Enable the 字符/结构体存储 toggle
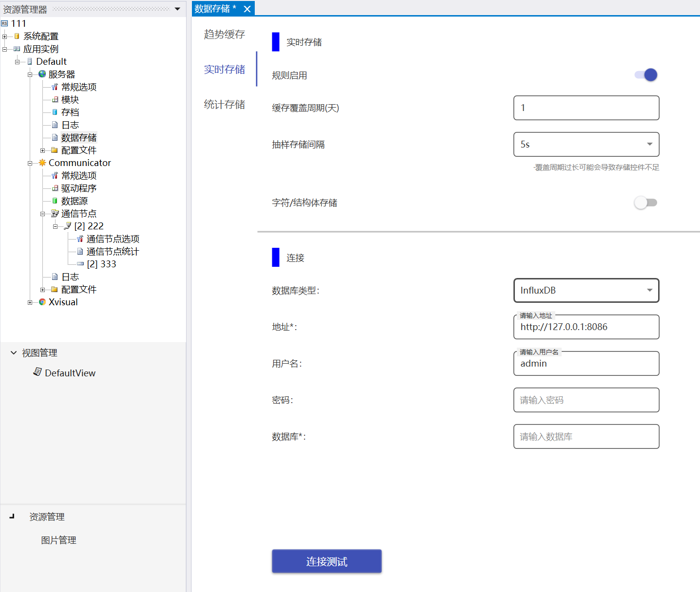700x592 pixels. 646,203
